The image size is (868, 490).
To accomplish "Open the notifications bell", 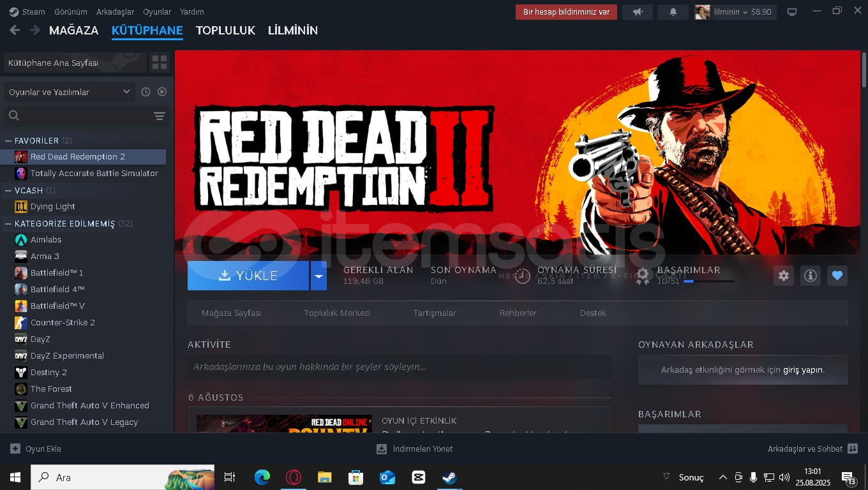I will (x=673, y=11).
